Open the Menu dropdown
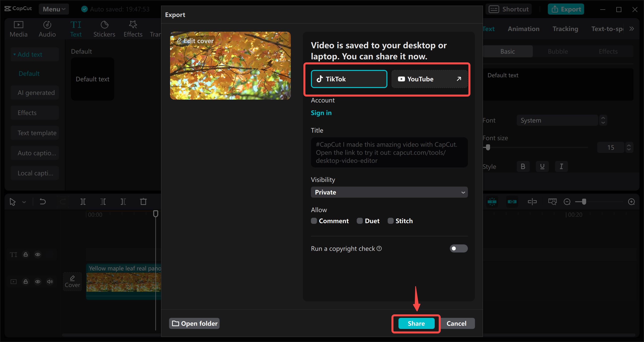Image resolution: width=644 pixels, height=342 pixels. click(x=54, y=9)
